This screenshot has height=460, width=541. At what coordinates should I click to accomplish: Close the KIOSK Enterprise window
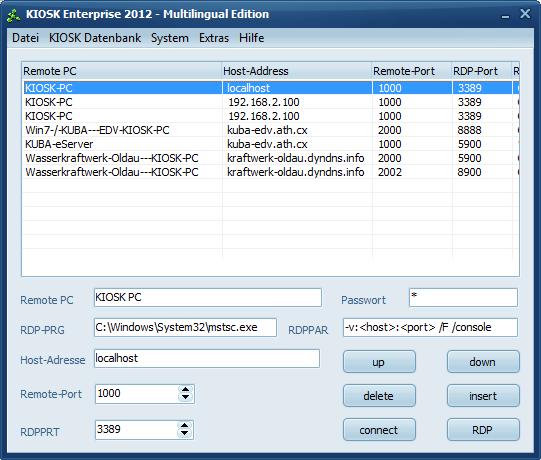coord(525,14)
